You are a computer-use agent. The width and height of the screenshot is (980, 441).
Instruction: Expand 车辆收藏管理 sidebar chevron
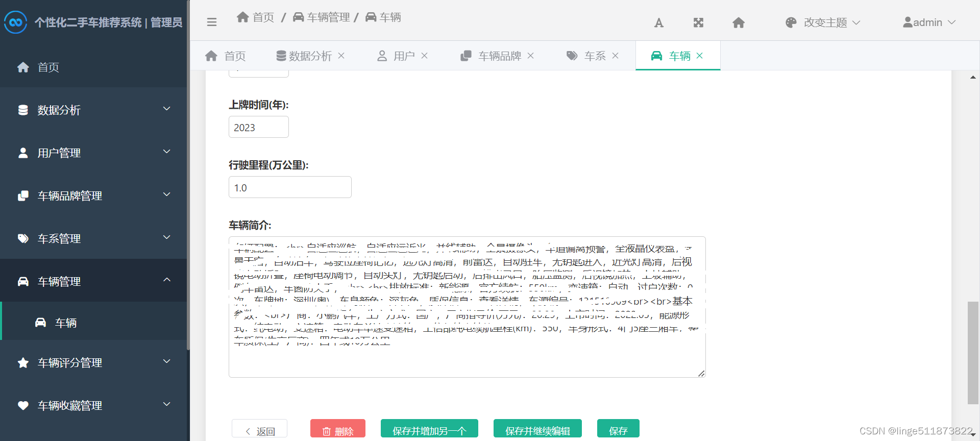(x=166, y=404)
